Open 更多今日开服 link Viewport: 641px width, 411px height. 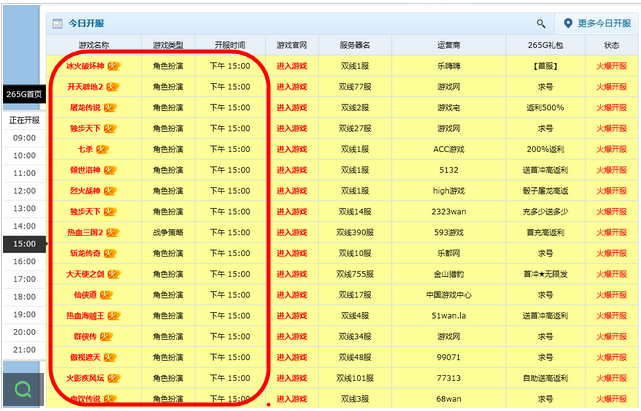click(x=604, y=23)
